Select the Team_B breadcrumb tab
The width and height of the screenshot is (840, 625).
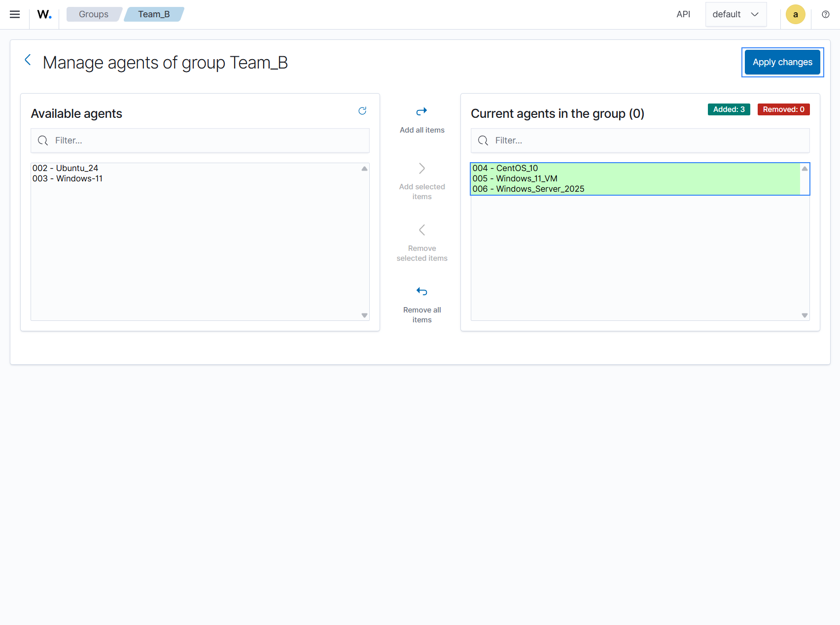[154, 14]
